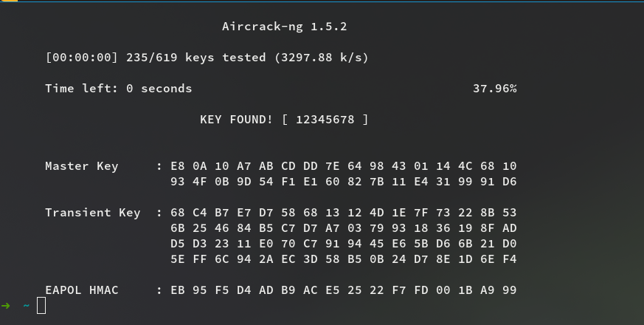Click the [00:00:00] elapsed time stamp
Screen dimensions: 644x325
(81, 57)
